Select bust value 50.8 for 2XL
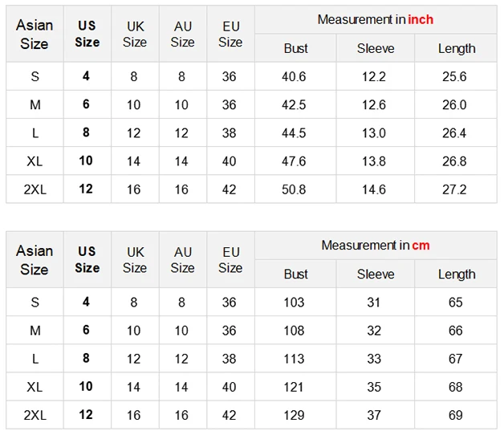The height and width of the screenshot is (435, 504). click(x=294, y=189)
